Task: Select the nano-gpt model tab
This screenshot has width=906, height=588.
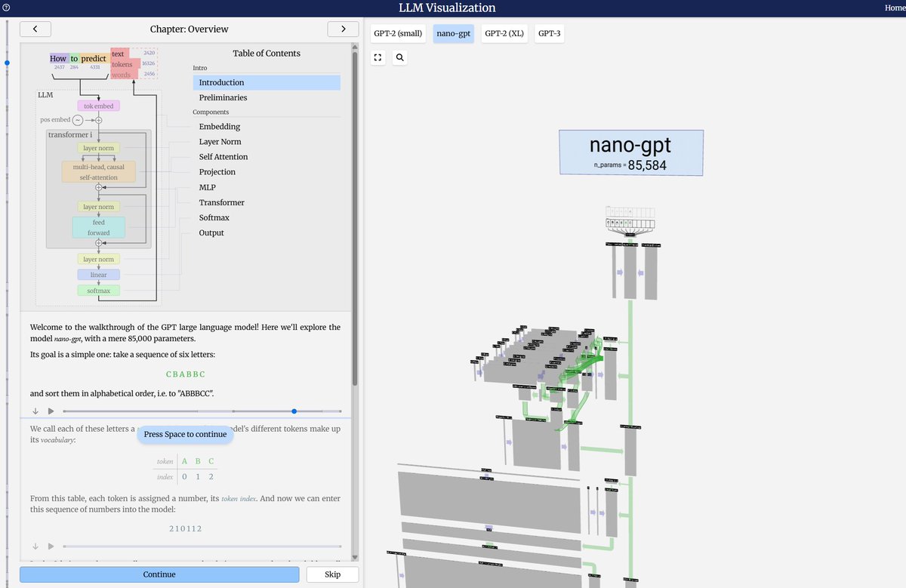Action: [x=453, y=33]
